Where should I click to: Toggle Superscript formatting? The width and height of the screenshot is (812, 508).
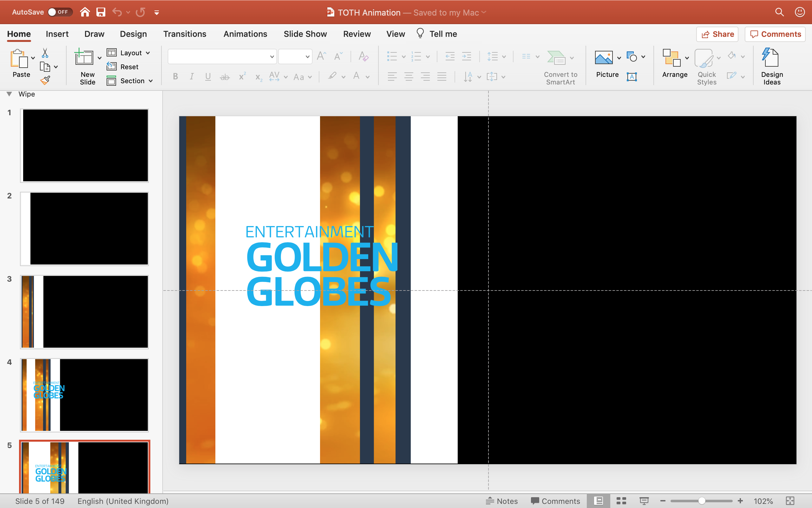242,76
